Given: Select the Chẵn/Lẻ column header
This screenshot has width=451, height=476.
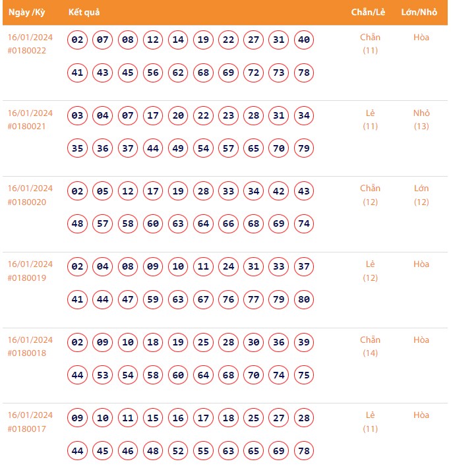Looking at the screenshot, I should pos(368,13).
